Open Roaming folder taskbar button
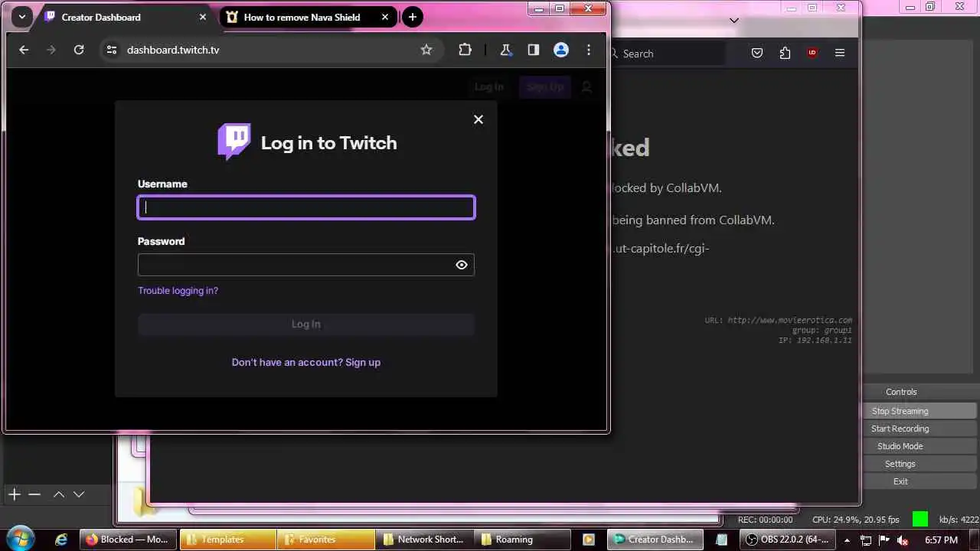The image size is (980, 551). pos(522,540)
